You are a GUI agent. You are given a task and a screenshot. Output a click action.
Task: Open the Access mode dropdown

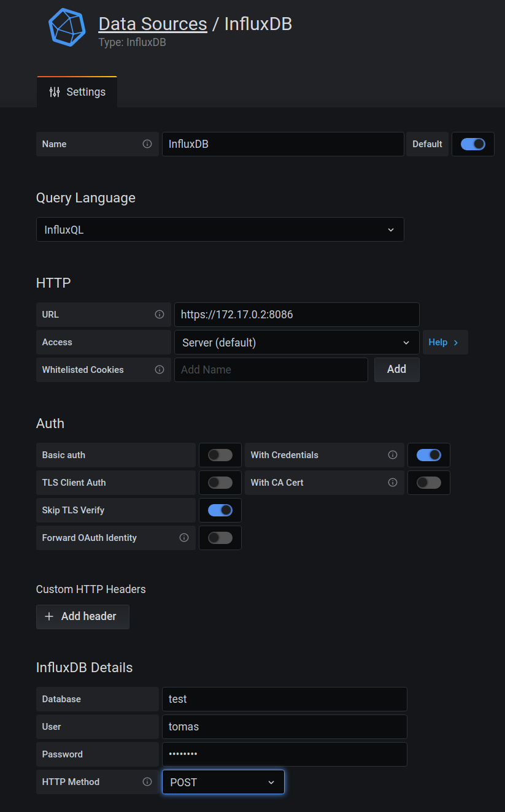point(296,342)
